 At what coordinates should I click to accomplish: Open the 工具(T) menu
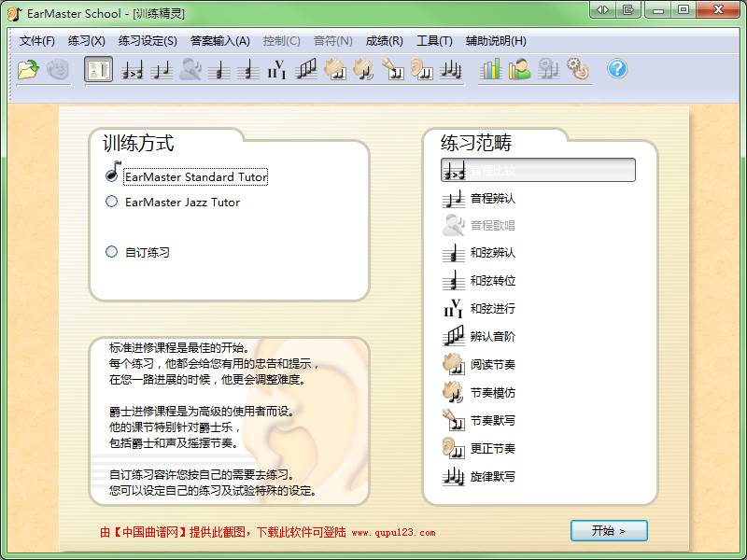click(434, 41)
